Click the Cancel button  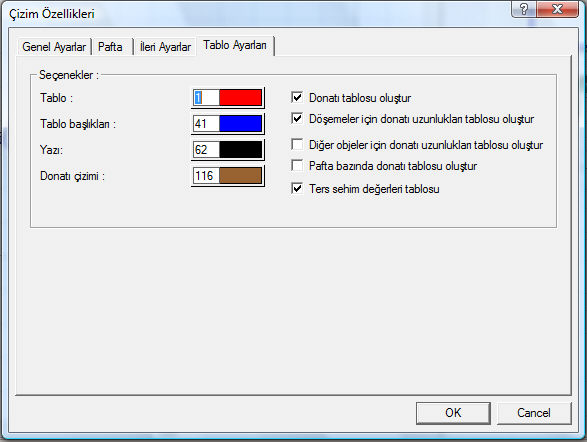pos(534,413)
